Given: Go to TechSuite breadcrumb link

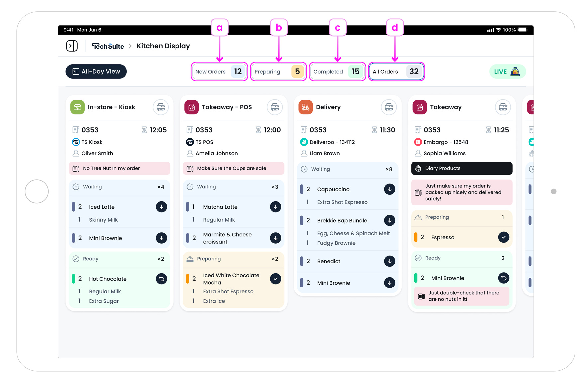Looking at the screenshot, I should (x=108, y=46).
